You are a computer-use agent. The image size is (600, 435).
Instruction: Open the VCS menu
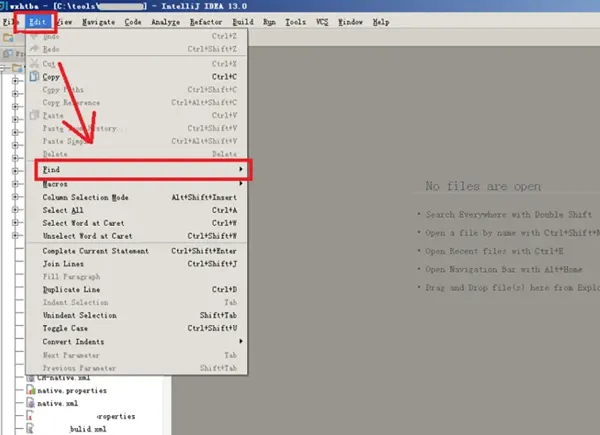point(322,22)
